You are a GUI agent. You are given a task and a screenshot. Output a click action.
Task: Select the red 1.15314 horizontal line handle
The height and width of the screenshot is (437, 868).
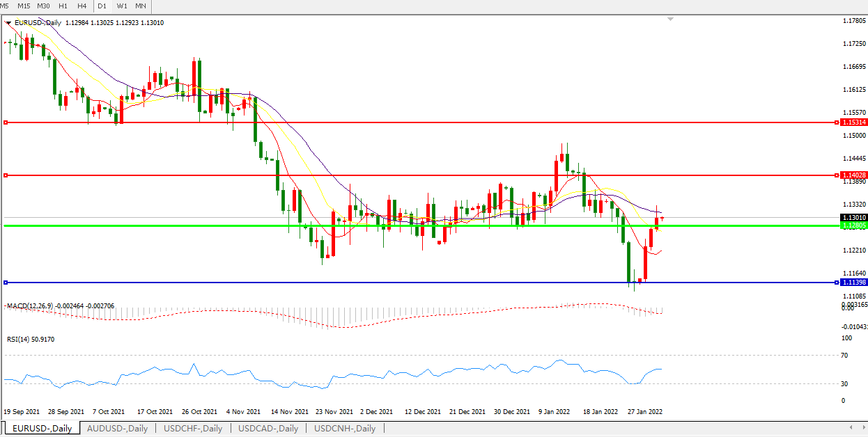click(6, 122)
